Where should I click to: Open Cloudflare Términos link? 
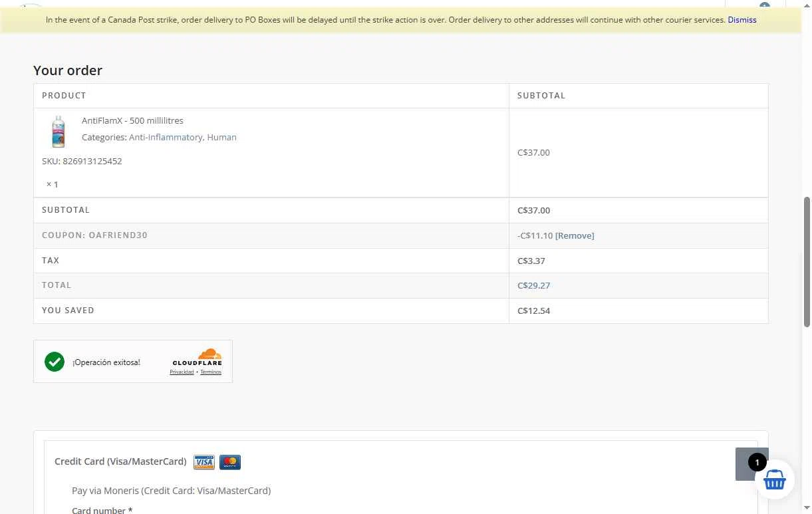(x=211, y=372)
